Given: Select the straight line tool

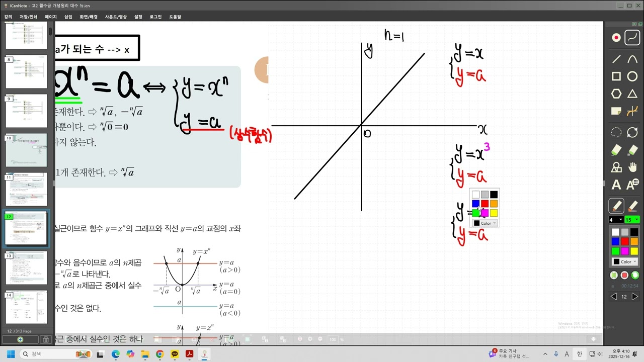Looking at the screenshot, I should [x=616, y=59].
